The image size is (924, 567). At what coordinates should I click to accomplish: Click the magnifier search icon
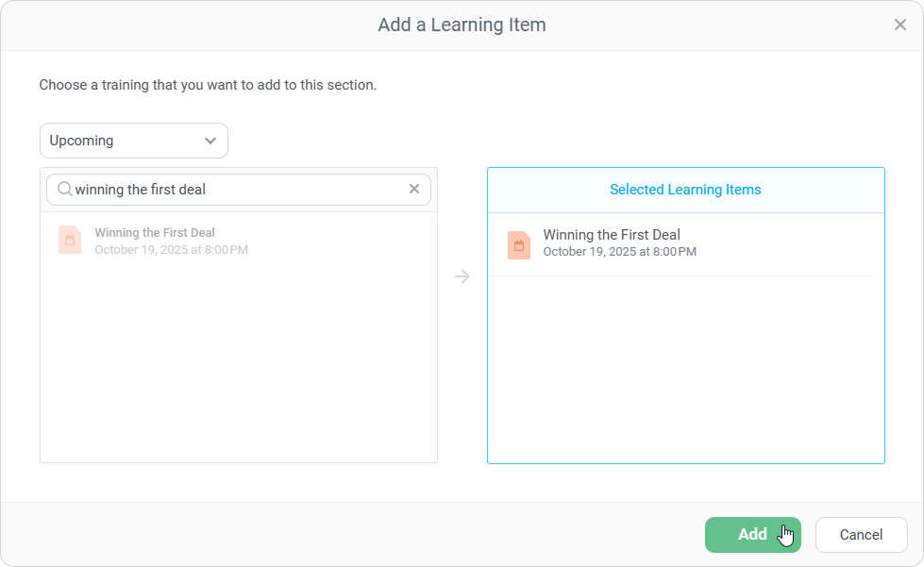tap(64, 190)
